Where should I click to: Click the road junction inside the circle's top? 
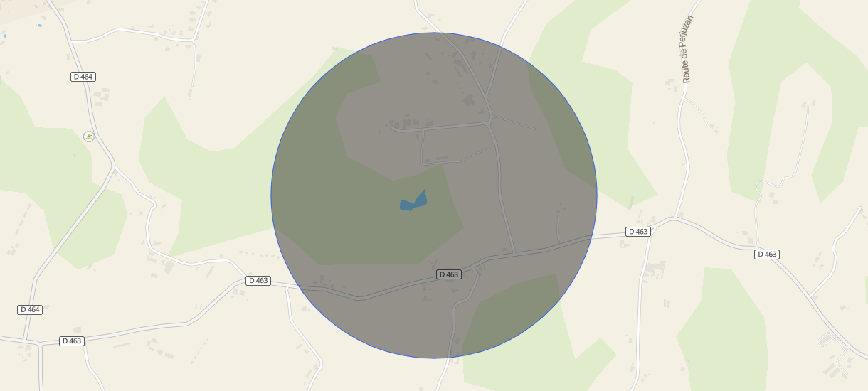pos(489,122)
